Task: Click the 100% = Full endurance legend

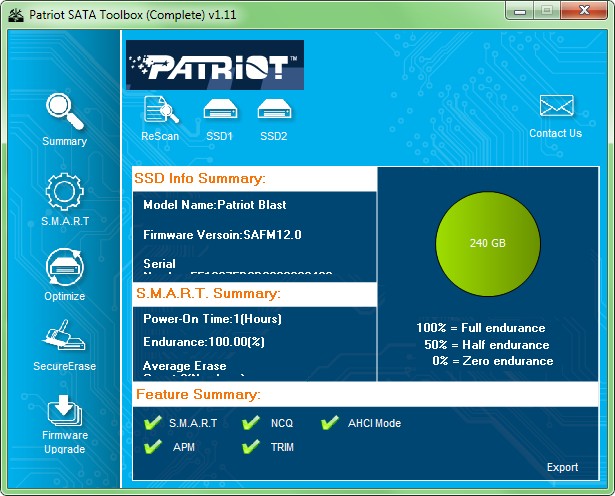Action: pos(481,328)
